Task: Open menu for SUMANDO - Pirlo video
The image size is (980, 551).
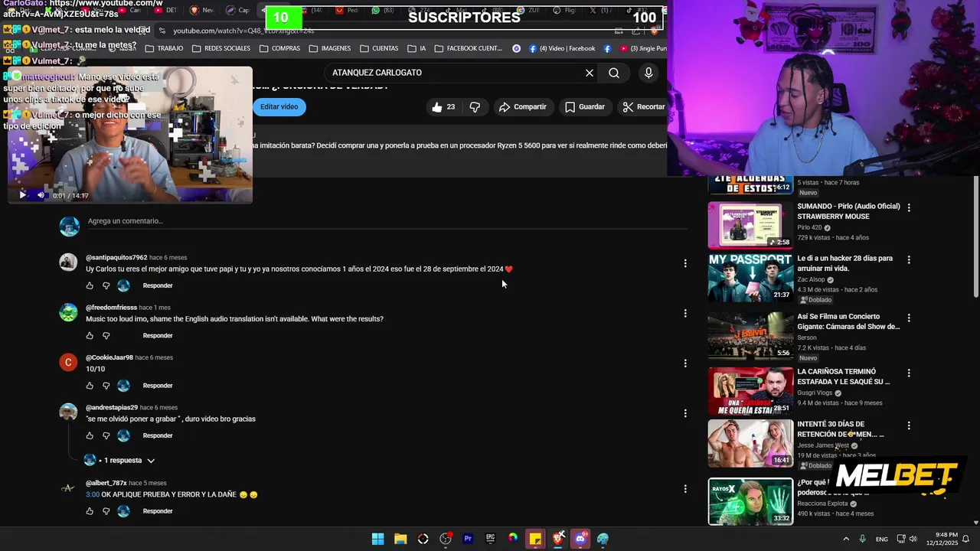Action: coord(909,207)
